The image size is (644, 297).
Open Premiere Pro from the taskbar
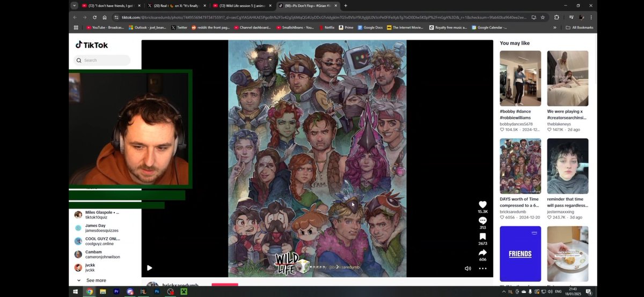click(116, 292)
